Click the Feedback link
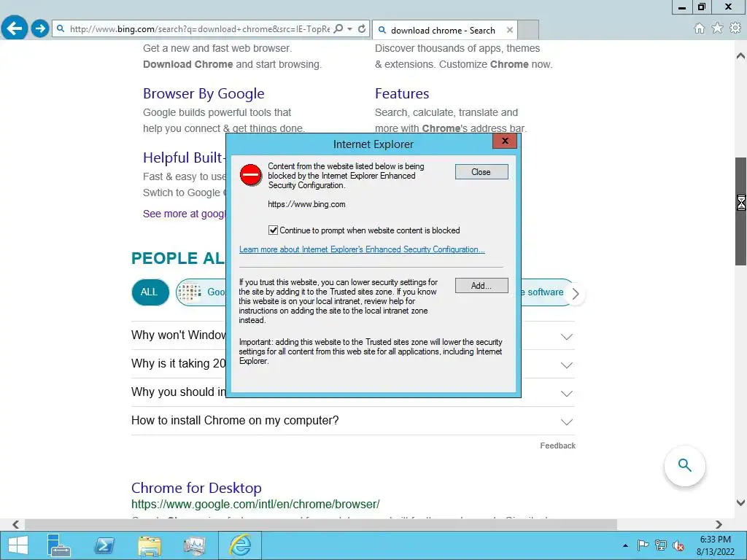The image size is (747, 560). click(557, 446)
